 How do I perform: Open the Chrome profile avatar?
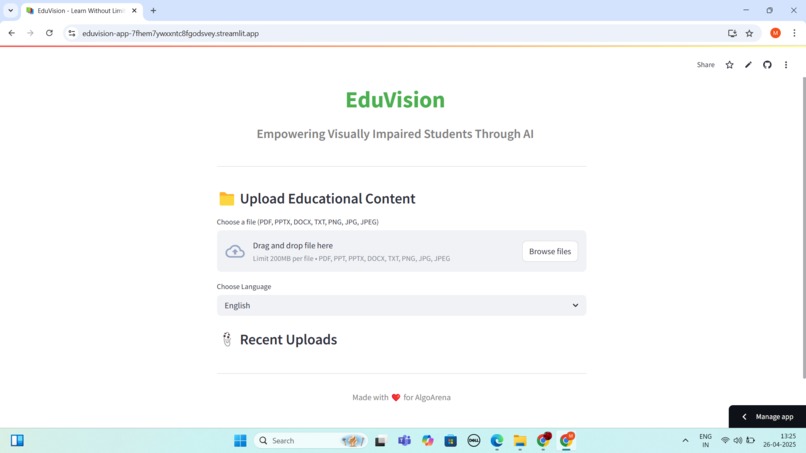775,33
